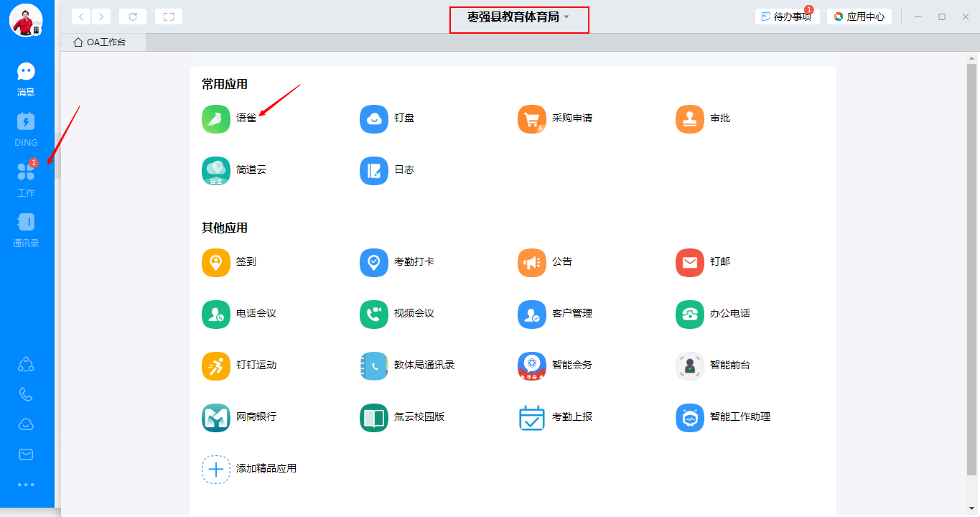Toggle fullscreen view button
Viewport: 980px width, 517px height.
point(169,17)
